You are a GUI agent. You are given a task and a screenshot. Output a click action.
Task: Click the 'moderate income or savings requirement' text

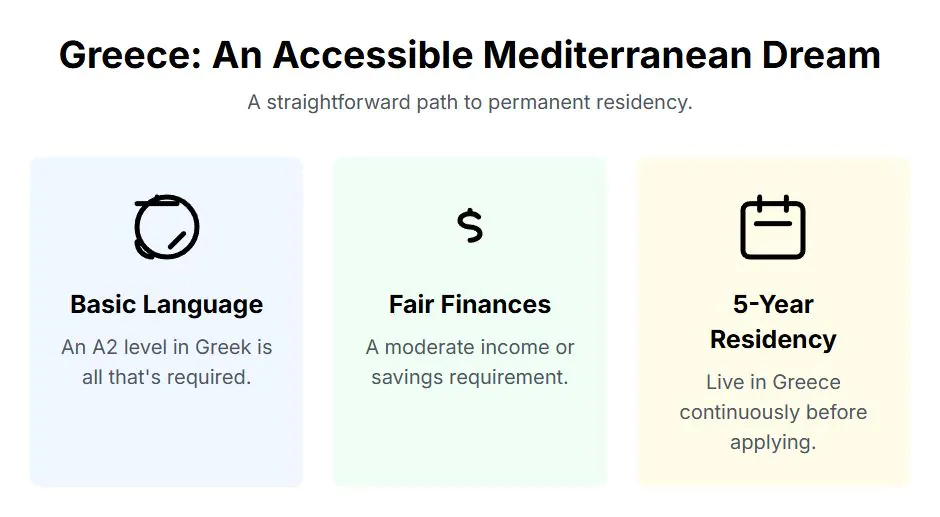pyautogui.click(x=470, y=362)
